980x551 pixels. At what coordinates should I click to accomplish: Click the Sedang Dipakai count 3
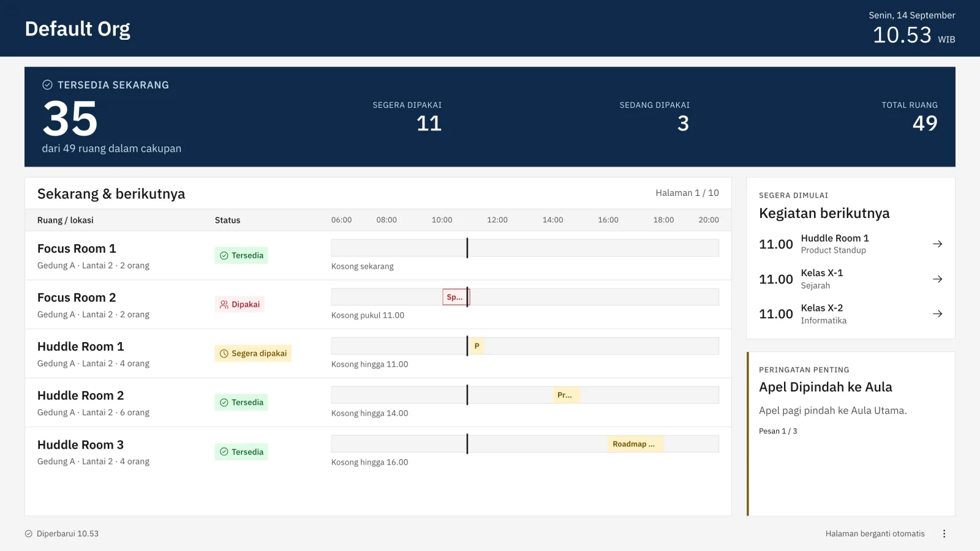683,124
